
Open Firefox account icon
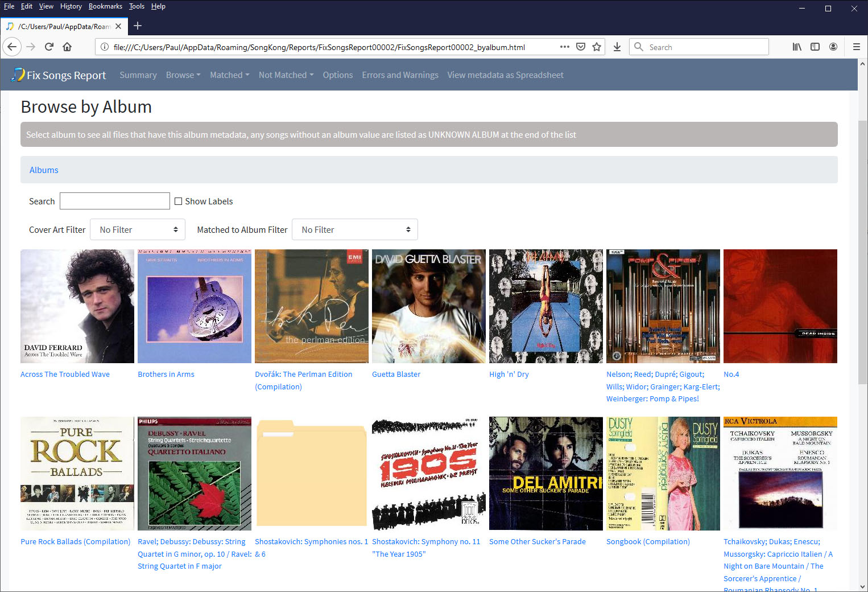[x=833, y=47]
